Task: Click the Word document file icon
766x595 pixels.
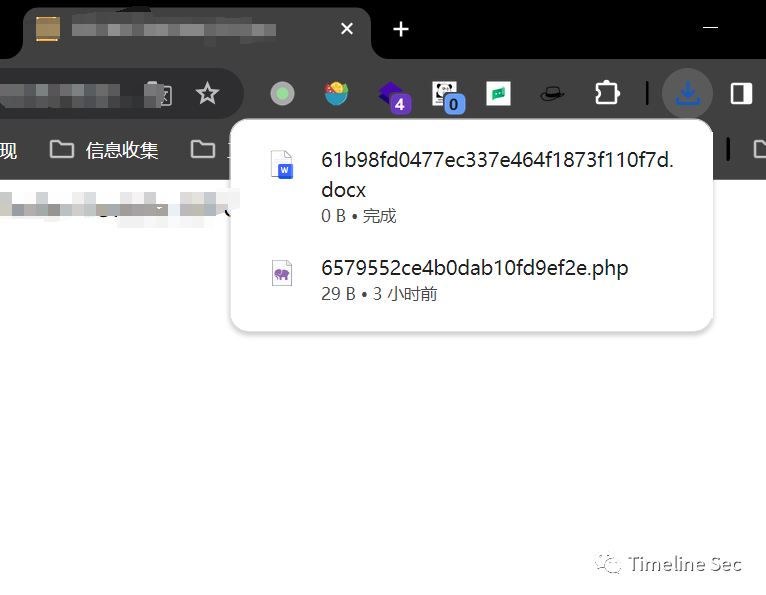Action: pyautogui.click(x=282, y=165)
